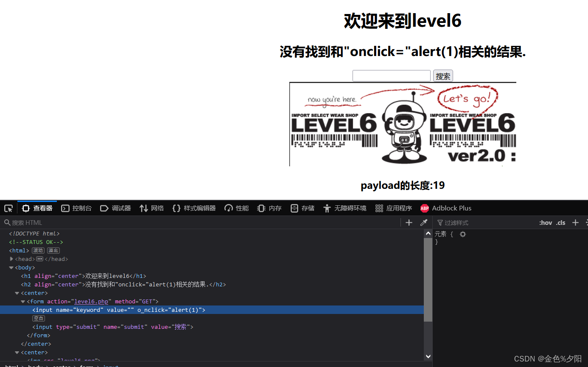This screenshot has height=367, width=588.
Task: Pick a color with the eyedropper icon
Action: [423, 223]
